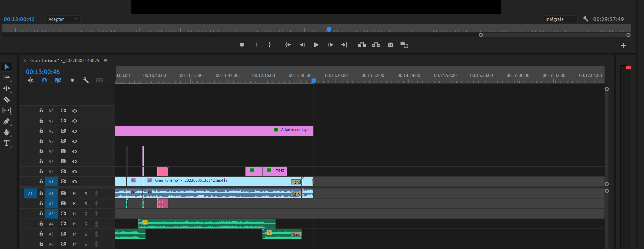Image resolution: width=644 pixels, height=249 pixels.
Task: Click the Adjustment layer clip
Action: 214,131
